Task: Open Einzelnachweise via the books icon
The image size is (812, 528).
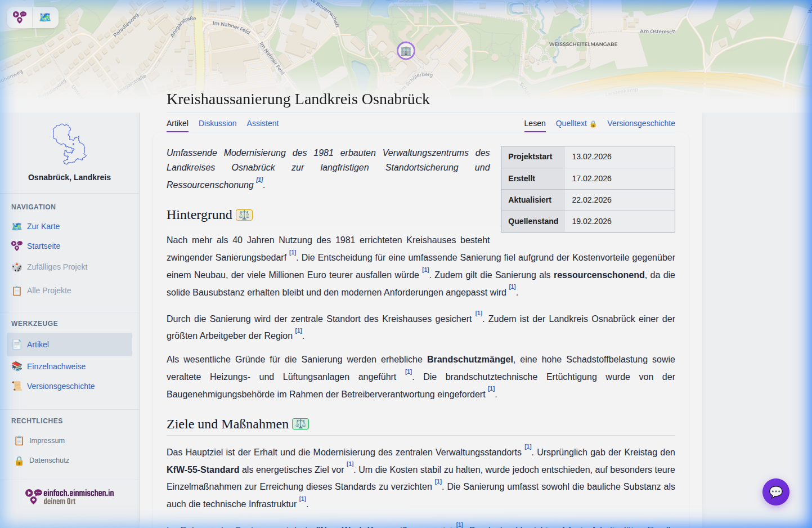Action: coord(17,366)
